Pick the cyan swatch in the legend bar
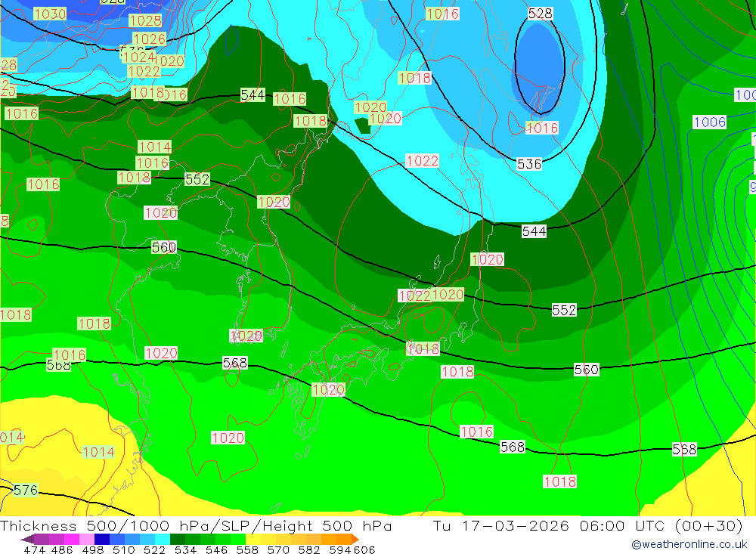 point(163,539)
